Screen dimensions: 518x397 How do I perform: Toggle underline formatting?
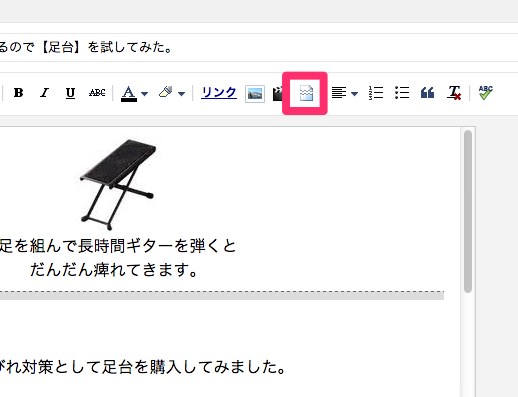[70, 93]
